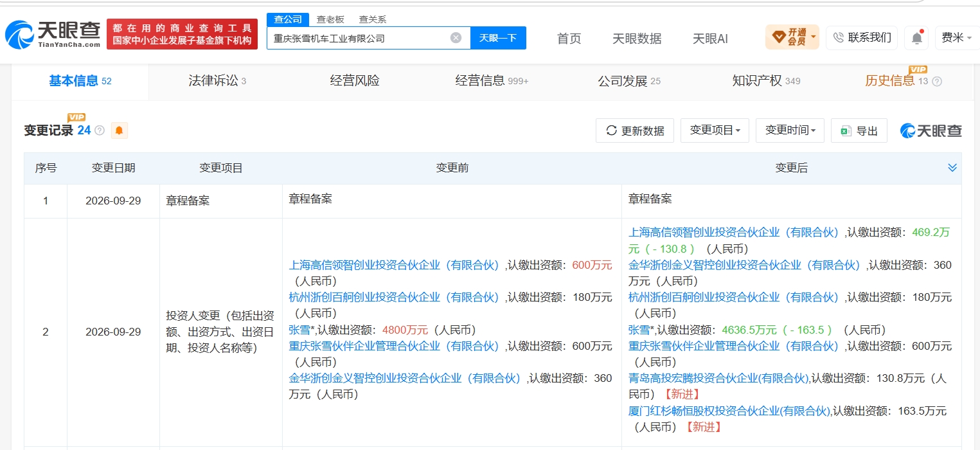Click the 变更前 column header

[452, 168]
